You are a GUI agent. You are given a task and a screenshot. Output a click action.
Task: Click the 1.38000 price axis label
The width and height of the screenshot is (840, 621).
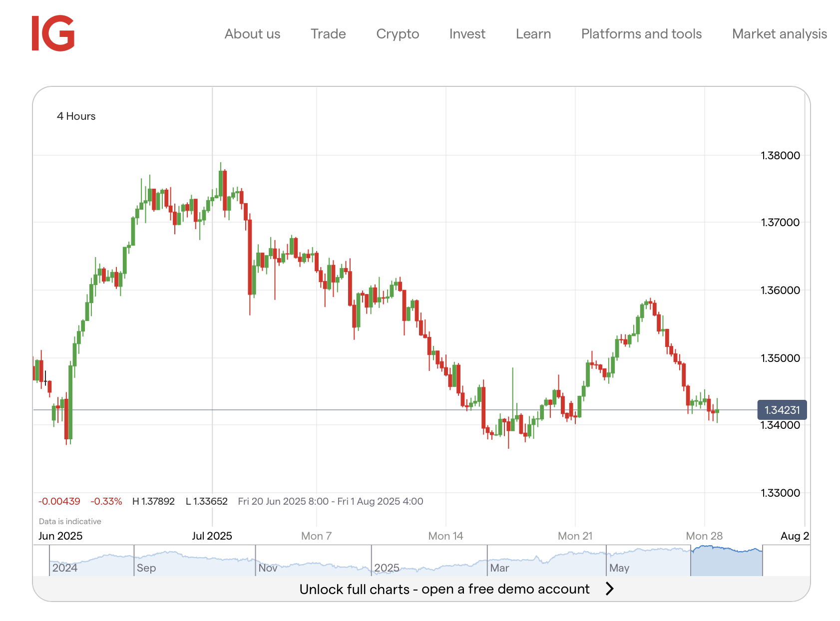click(780, 156)
